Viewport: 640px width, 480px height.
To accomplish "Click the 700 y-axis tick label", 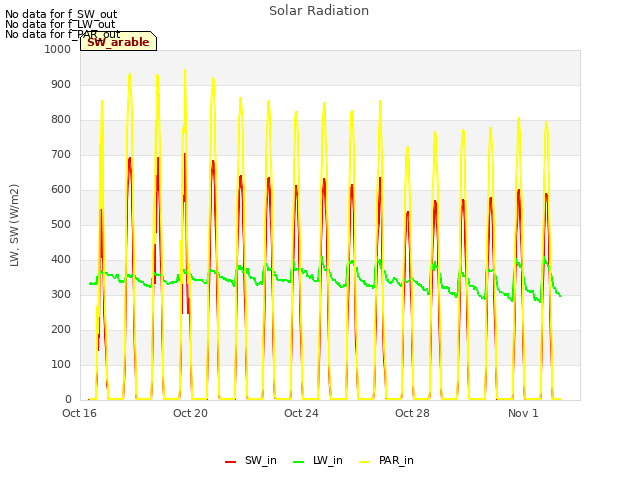I will tap(61, 155).
